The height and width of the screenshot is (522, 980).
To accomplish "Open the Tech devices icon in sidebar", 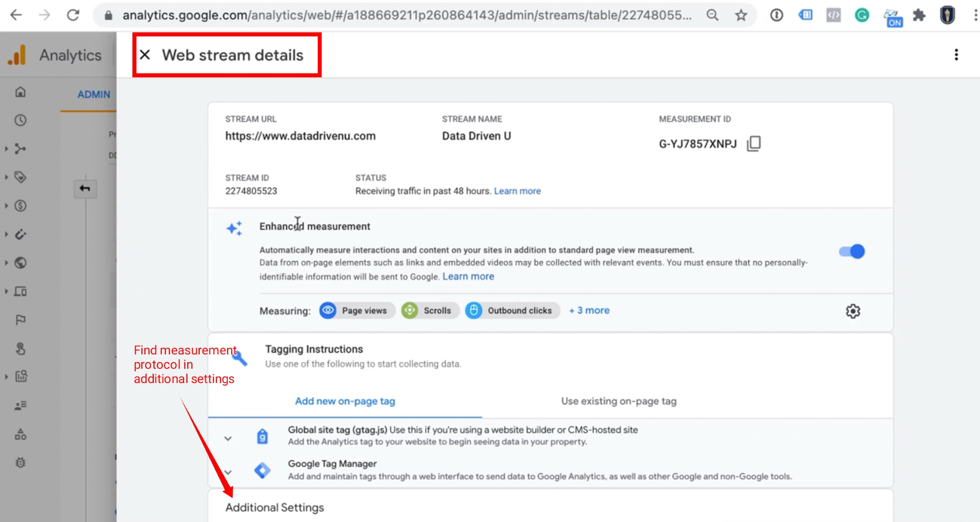I will pos(20,292).
